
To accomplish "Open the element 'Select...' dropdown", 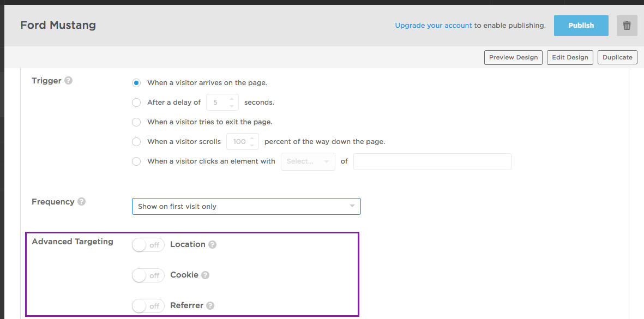I will 308,162.
